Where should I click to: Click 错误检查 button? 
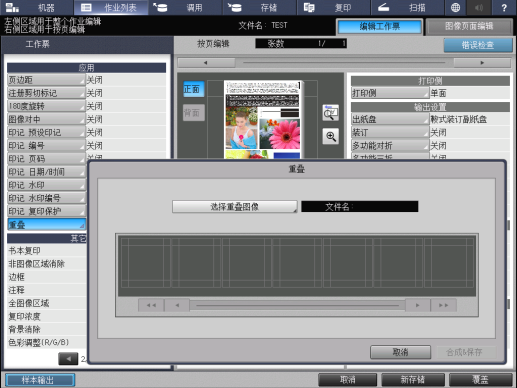478,45
